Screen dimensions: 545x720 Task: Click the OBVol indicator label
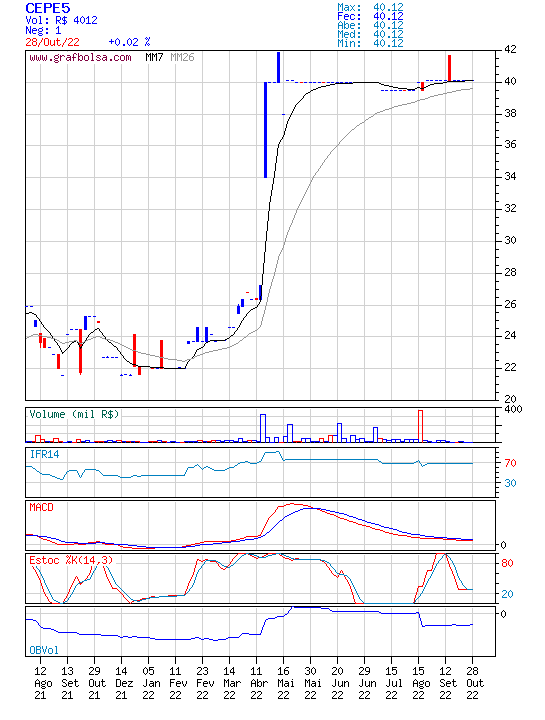click(44, 650)
